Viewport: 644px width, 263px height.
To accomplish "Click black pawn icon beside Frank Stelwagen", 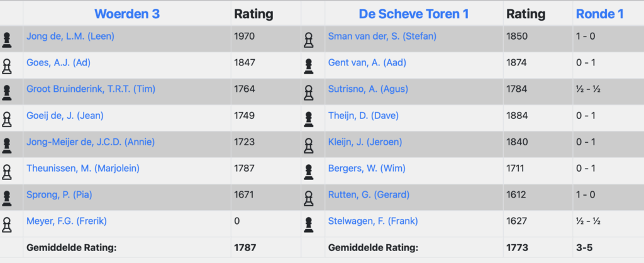I will point(309,224).
